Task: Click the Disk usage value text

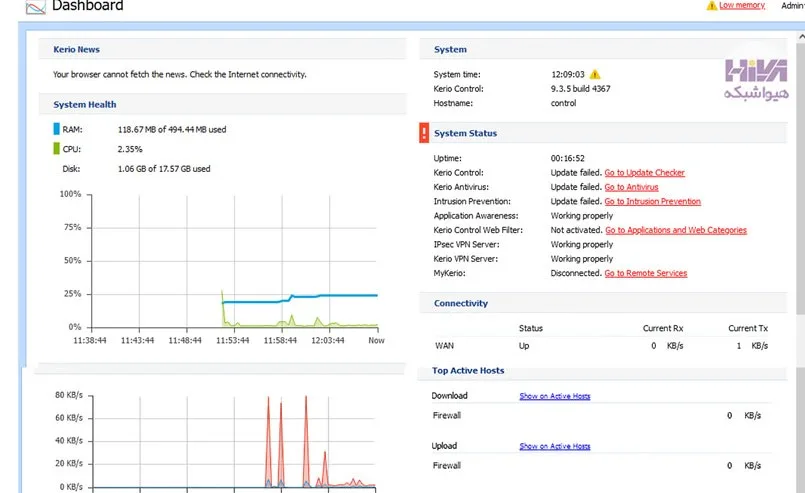Action: pos(164,168)
